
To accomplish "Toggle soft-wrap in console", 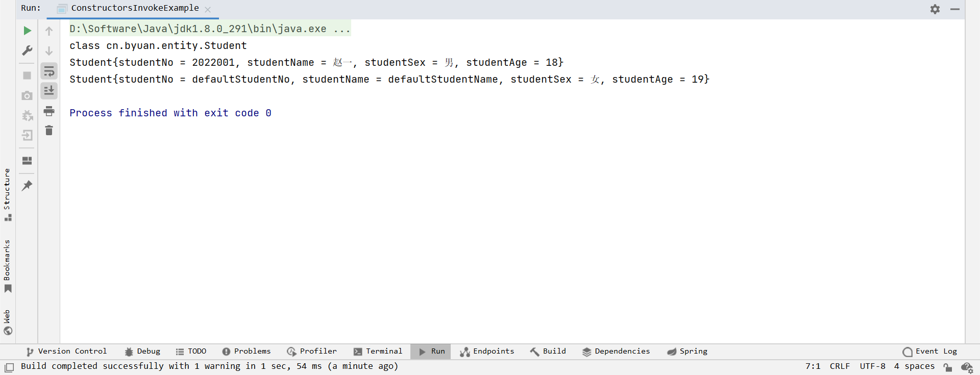I will pos(49,71).
